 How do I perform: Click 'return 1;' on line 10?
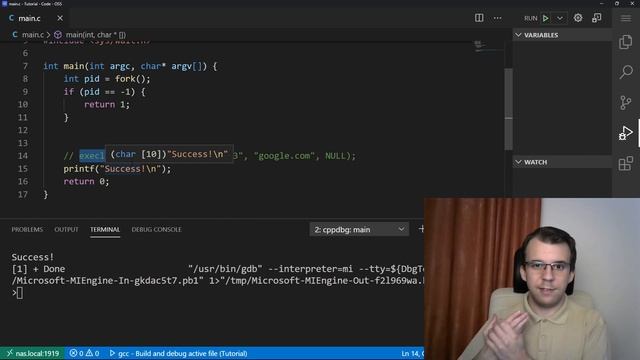pyautogui.click(x=107, y=104)
